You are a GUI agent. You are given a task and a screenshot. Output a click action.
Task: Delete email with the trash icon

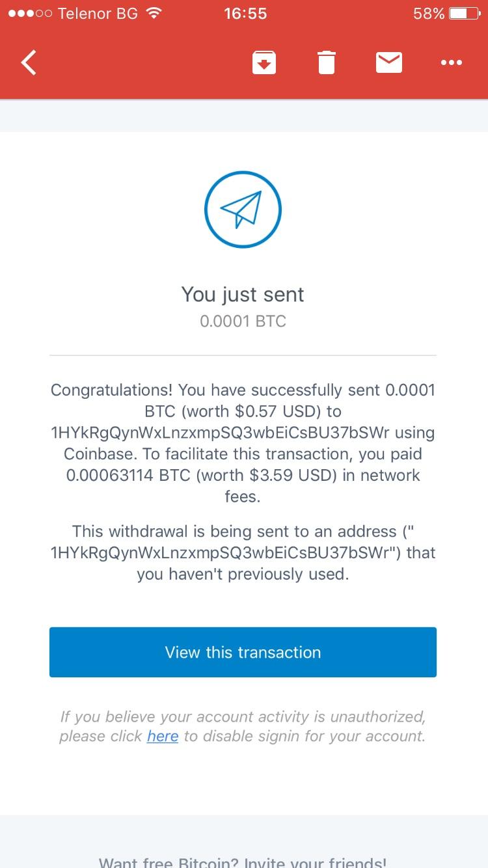327,62
